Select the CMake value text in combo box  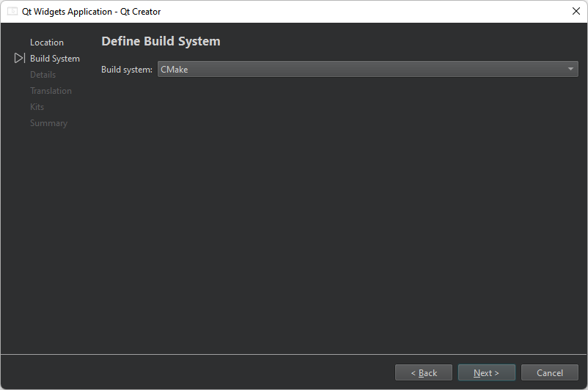[x=174, y=70]
